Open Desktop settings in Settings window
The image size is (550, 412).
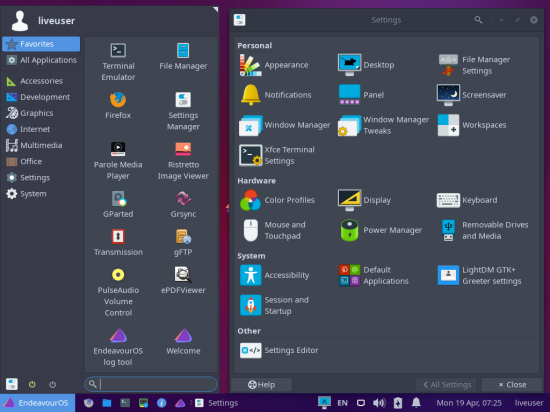tap(366, 65)
